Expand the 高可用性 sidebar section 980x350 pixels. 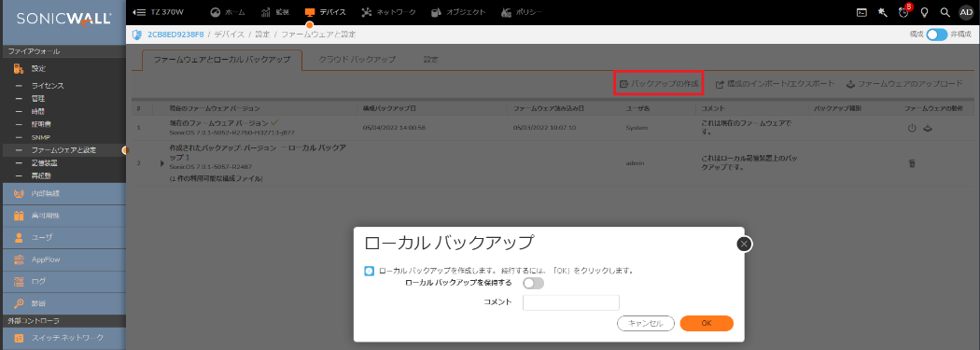coord(63,216)
